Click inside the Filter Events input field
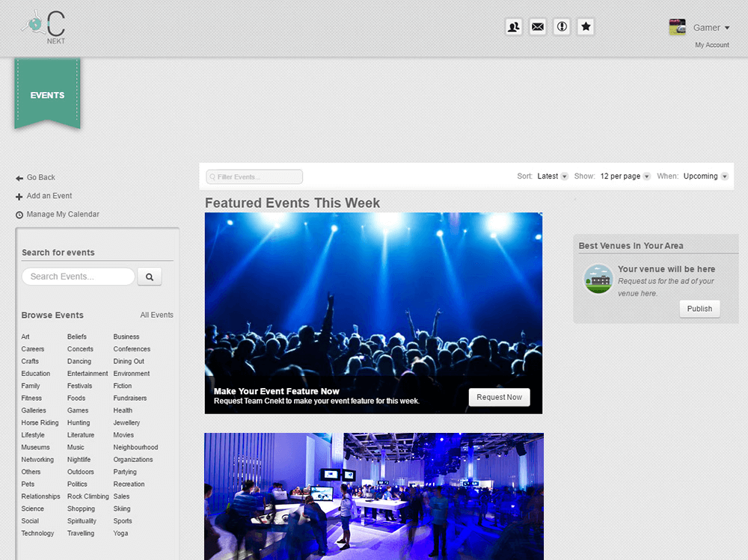Image resolution: width=748 pixels, height=560 pixels. (x=254, y=176)
